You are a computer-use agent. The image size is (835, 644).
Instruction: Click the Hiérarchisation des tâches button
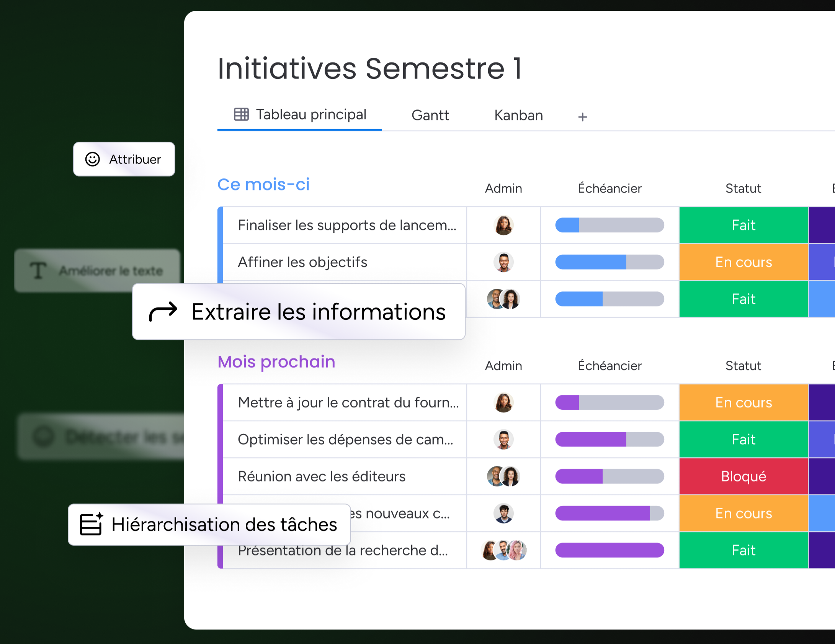[x=209, y=525]
